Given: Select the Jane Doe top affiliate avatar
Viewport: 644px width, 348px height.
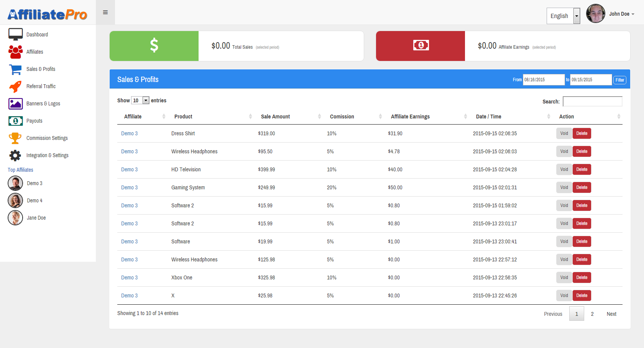Looking at the screenshot, I should 15,218.
